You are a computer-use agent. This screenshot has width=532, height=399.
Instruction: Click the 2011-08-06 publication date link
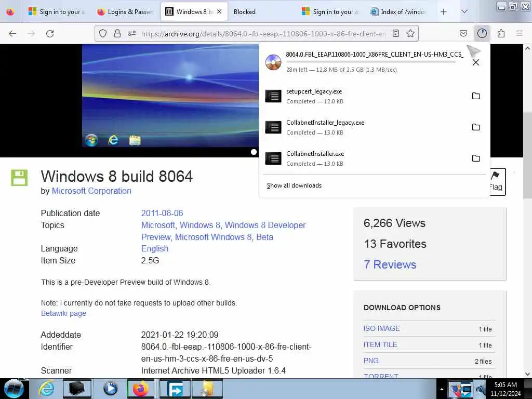point(162,213)
